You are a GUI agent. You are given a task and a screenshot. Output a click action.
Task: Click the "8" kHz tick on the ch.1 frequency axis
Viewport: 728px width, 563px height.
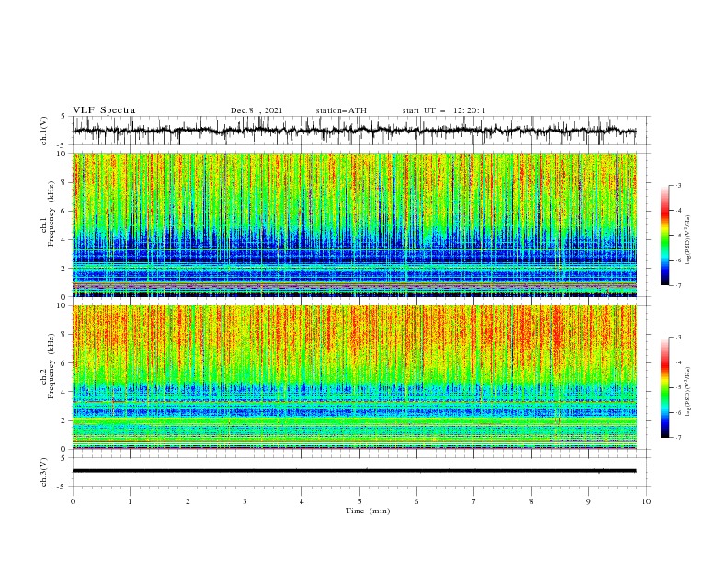64,182
